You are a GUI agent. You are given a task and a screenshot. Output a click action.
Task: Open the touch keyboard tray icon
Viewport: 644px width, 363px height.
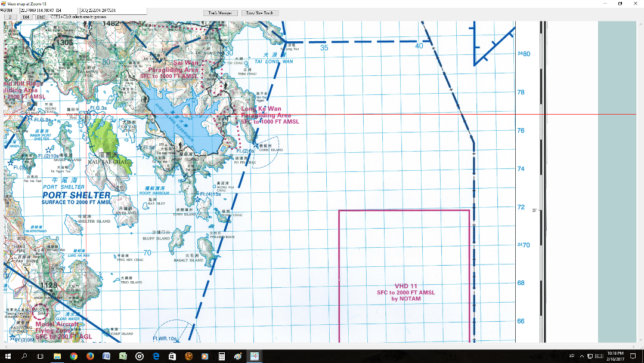point(599,356)
